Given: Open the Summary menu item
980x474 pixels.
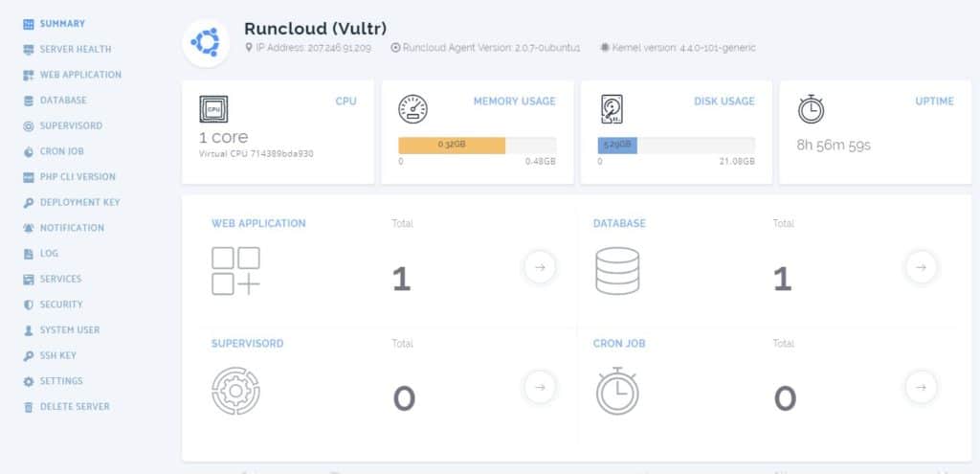Looking at the screenshot, I should coord(62,24).
